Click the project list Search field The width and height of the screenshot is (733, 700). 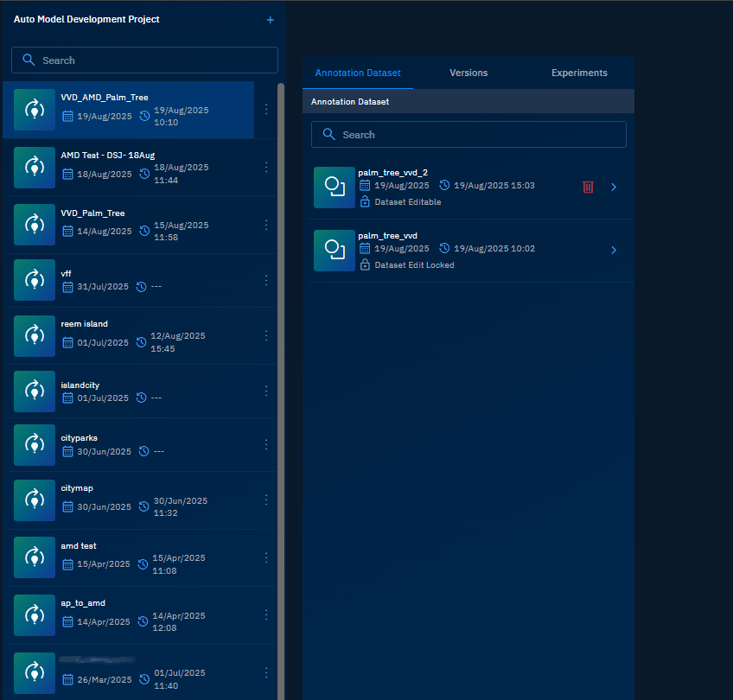click(144, 60)
